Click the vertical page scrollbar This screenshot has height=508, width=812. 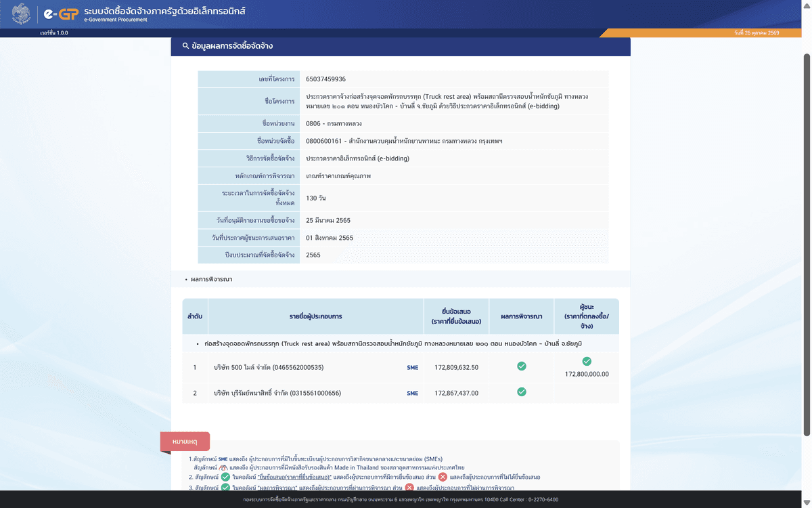click(x=807, y=244)
